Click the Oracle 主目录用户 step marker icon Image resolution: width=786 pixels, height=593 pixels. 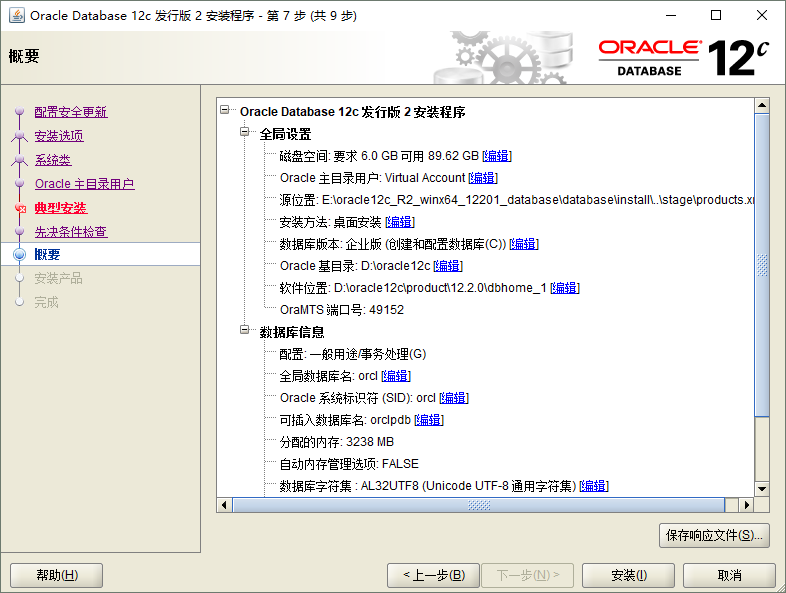20,183
